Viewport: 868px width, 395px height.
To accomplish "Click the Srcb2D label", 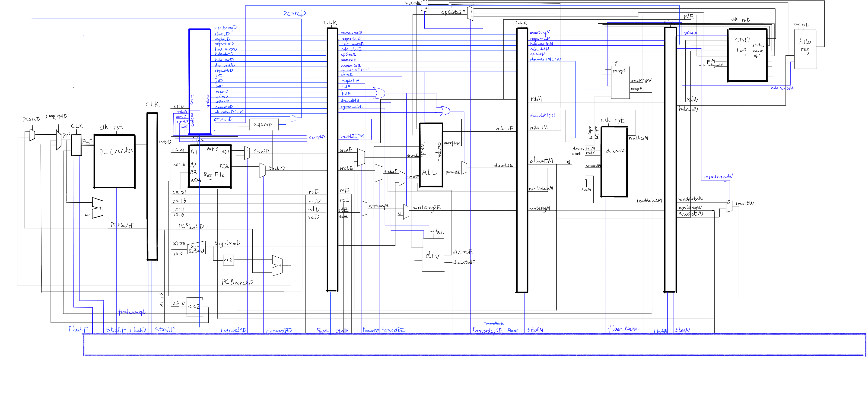I will pyautogui.click(x=277, y=168).
